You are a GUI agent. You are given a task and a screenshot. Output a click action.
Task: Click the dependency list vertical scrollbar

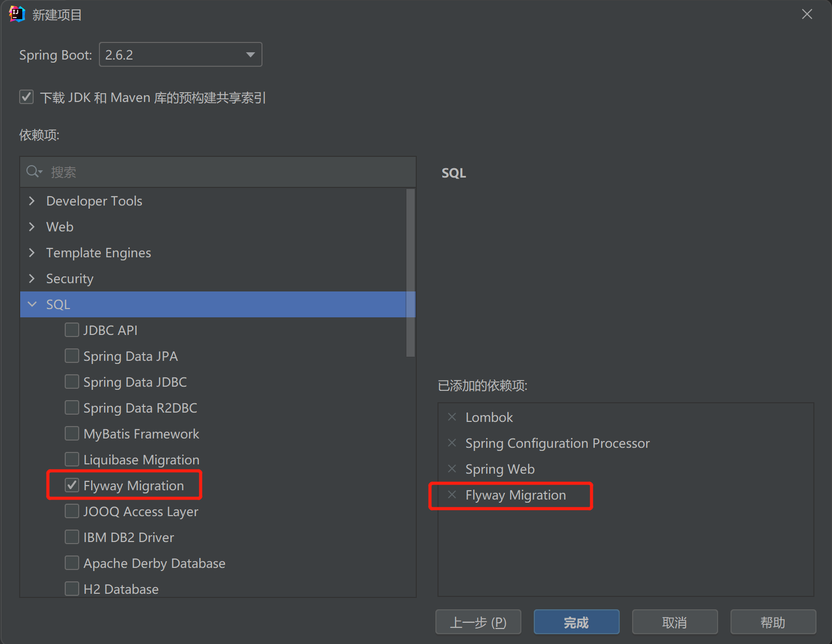[x=411, y=273]
